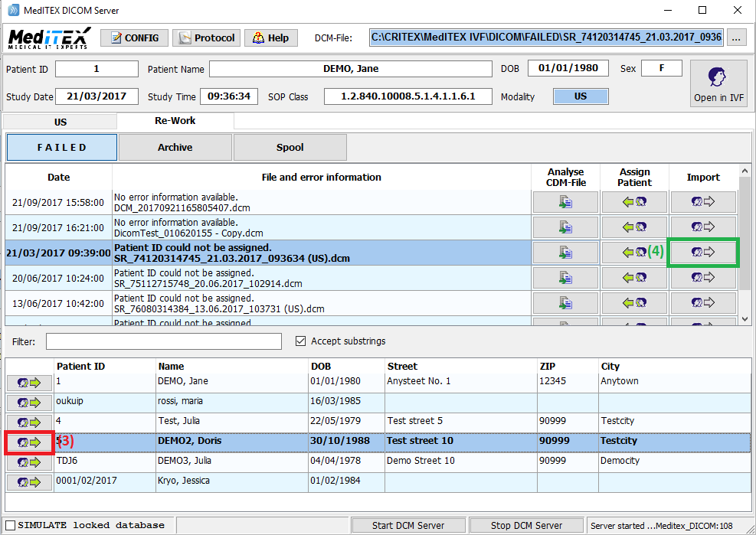Click the MedITEX logo
Screen dimensions: 756x535
[49, 38]
